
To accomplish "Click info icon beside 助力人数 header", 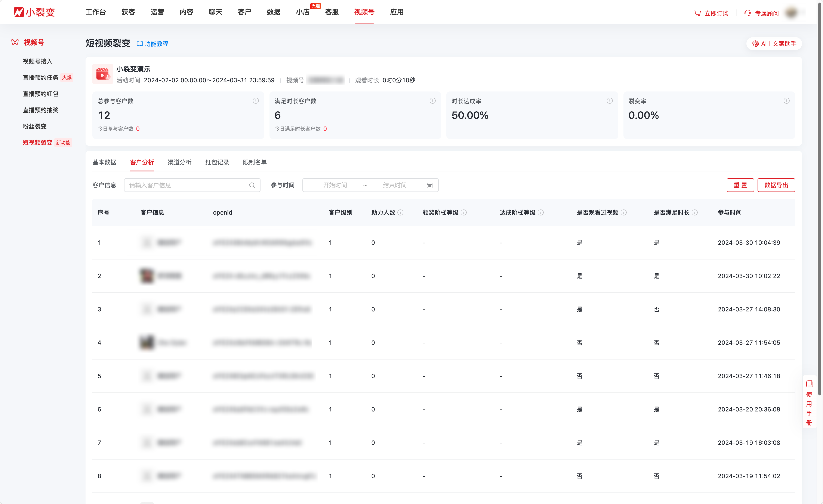I will pyautogui.click(x=400, y=212).
